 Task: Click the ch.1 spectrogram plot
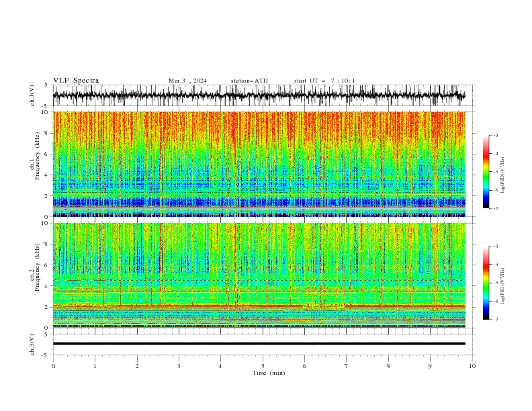[259, 164]
